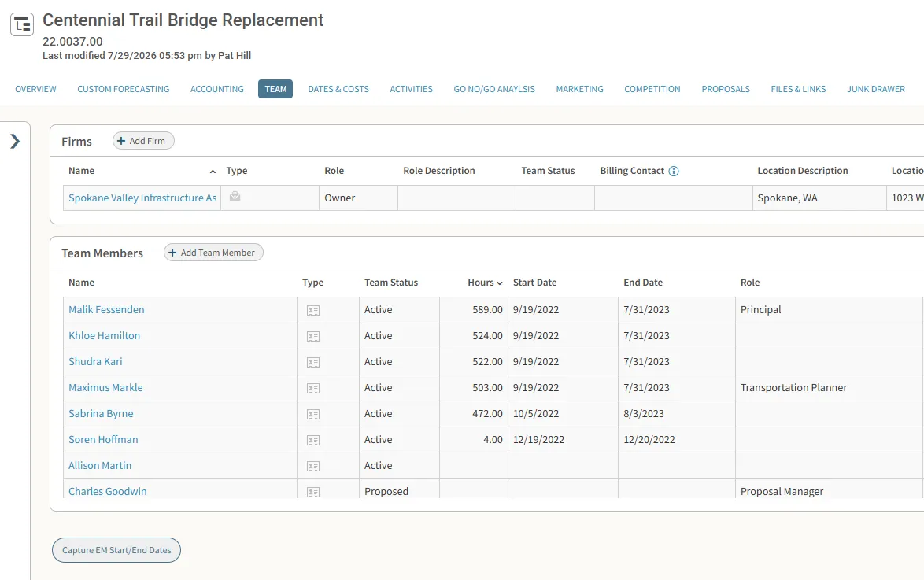Go to Dates & Costs tab
The height and width of the screenshot is (580, 924).
pyautogui.click(x=338, y=89)
